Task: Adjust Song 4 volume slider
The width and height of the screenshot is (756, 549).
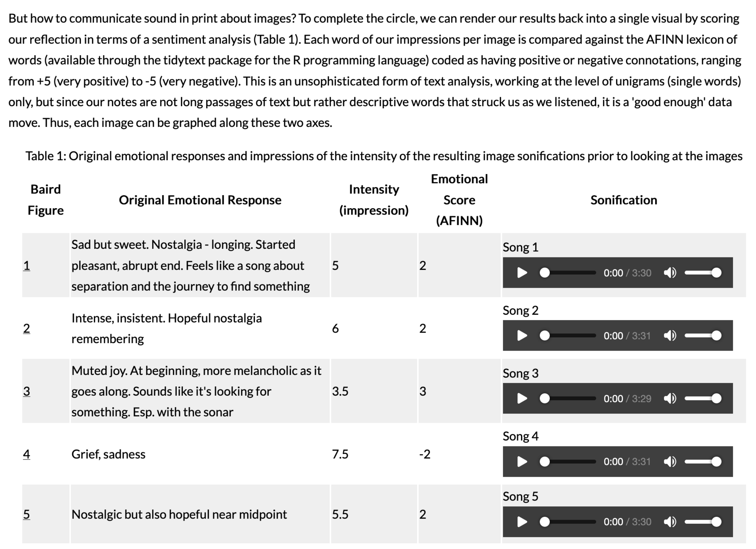Action: pos(703,462)
